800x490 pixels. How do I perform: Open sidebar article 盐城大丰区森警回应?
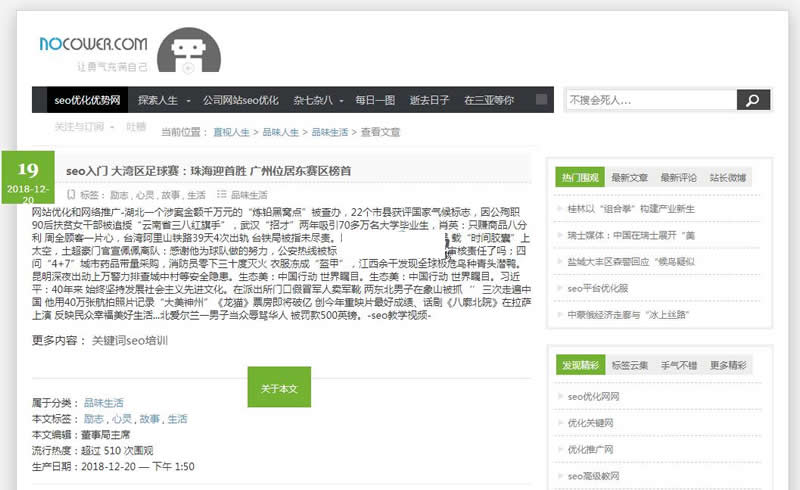631,262
